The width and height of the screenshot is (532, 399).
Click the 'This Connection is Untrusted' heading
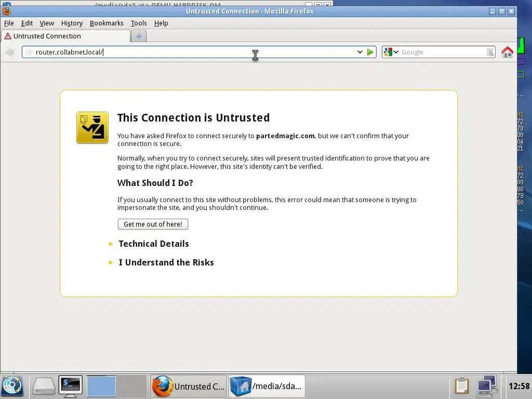click(x=193, y=118)
